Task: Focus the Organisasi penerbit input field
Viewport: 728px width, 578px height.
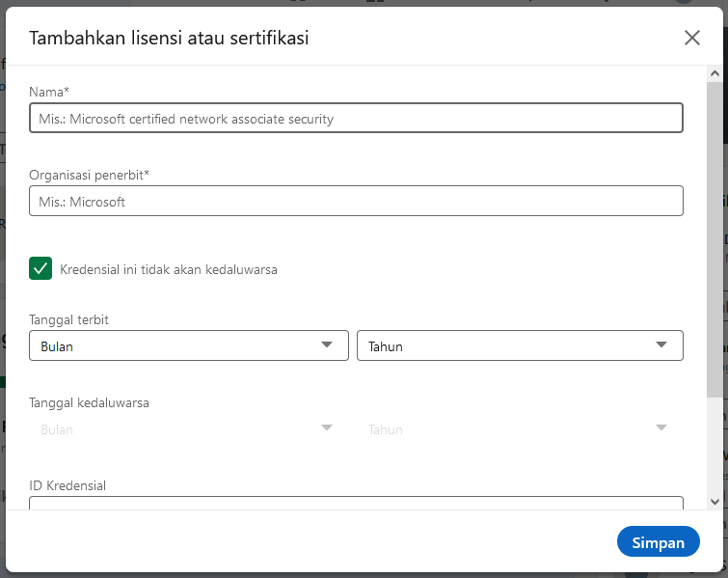Action: tap(356, 201)
